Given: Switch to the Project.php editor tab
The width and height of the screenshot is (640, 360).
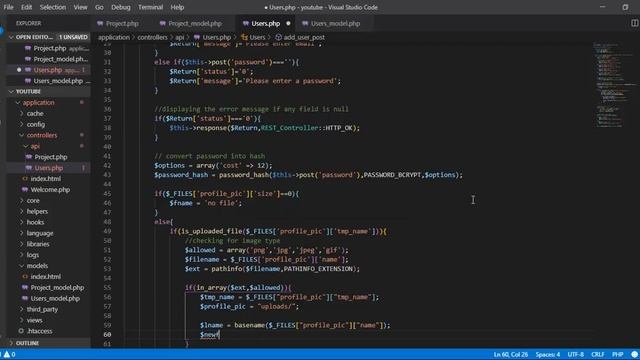Looking at the screenshot, I should point(122,24).
